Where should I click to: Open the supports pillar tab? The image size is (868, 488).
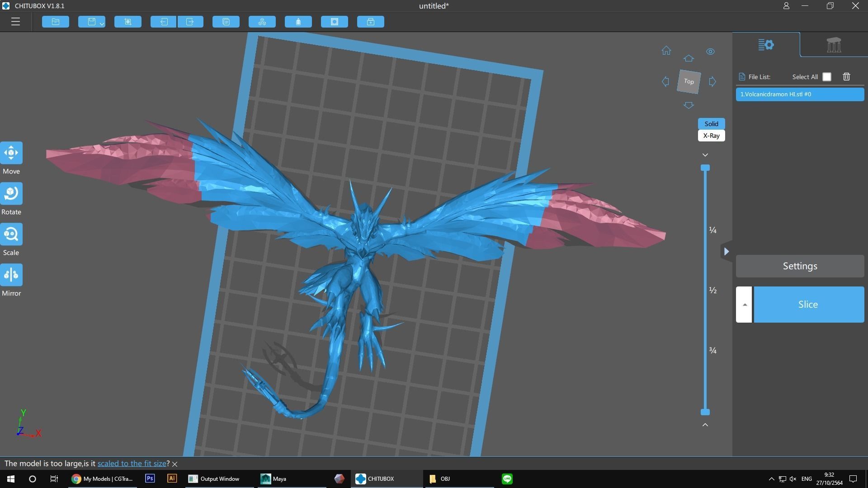pos(834,45)
